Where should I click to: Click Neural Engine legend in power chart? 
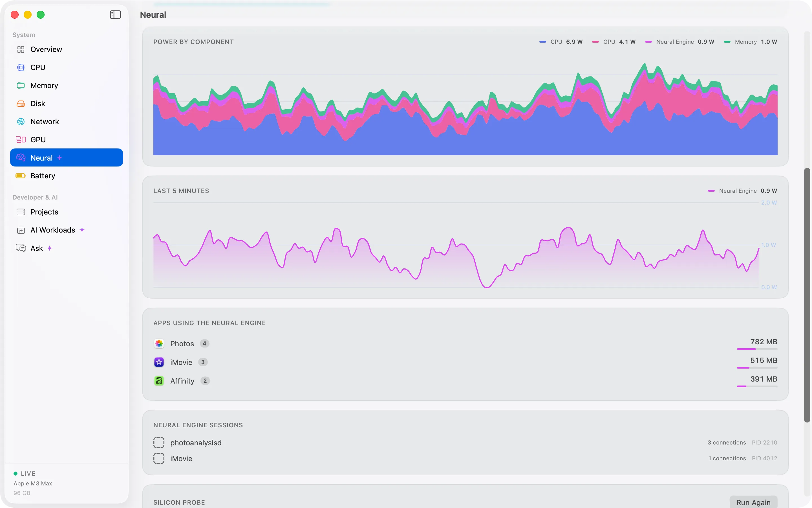coord(679,42)
